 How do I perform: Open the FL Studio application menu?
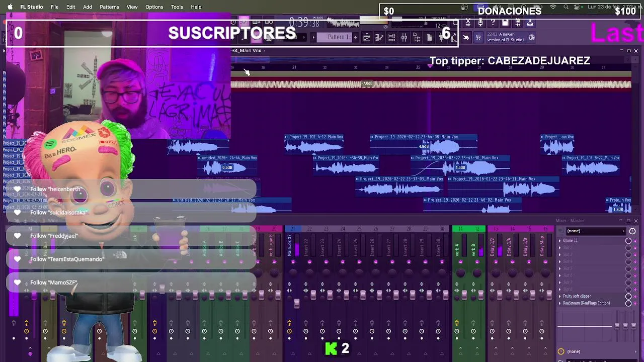32,7
